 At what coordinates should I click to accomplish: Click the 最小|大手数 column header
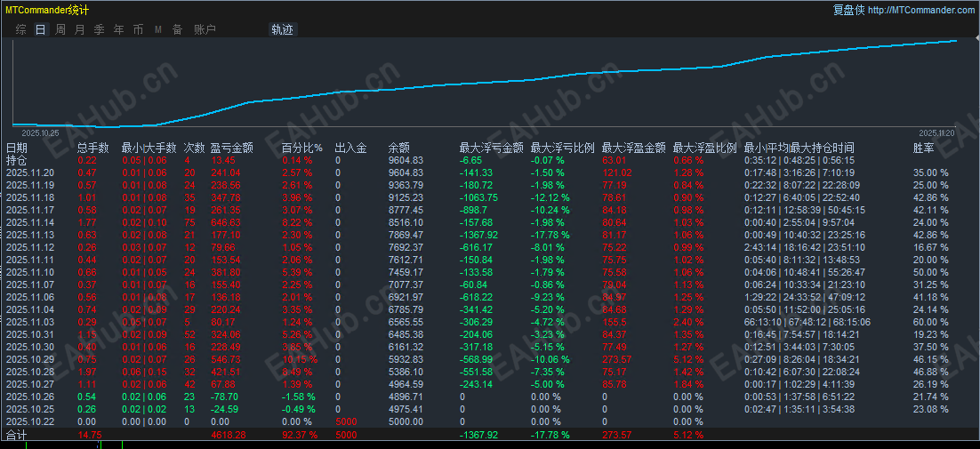coord(149,148)
